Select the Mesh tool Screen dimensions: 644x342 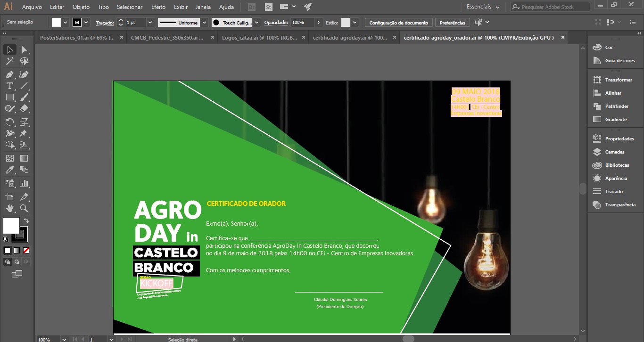click(9, 158)
